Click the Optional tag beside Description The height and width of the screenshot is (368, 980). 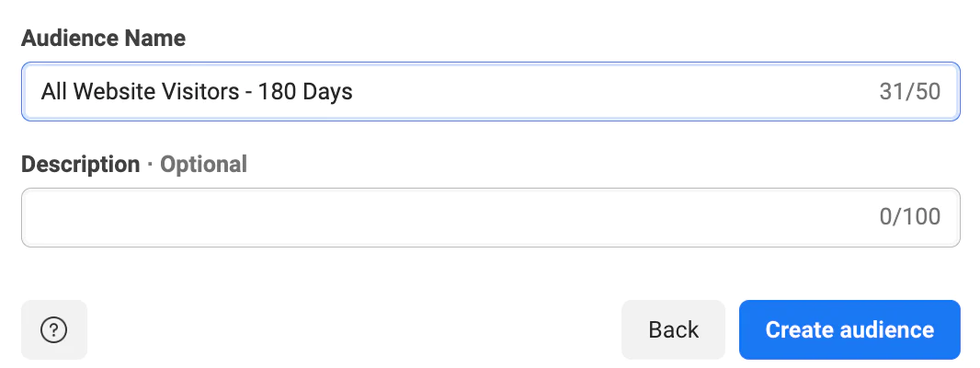204,164
